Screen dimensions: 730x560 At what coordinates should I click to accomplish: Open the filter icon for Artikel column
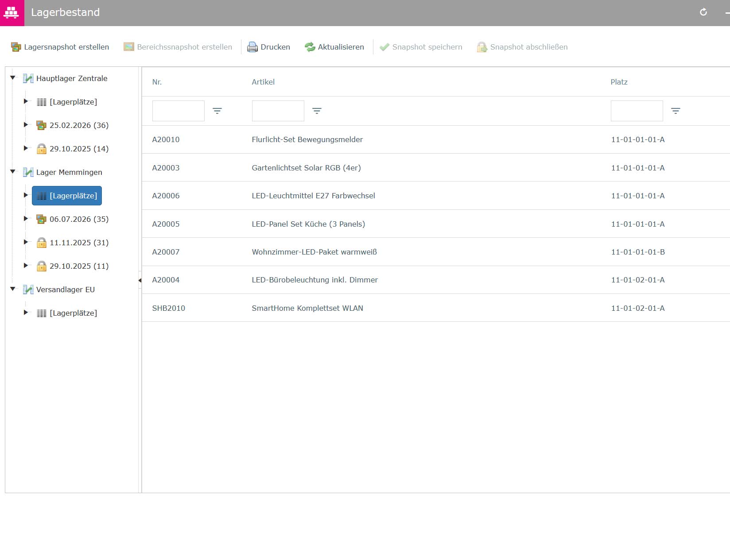pyautogui.click(x=317, y=111)
